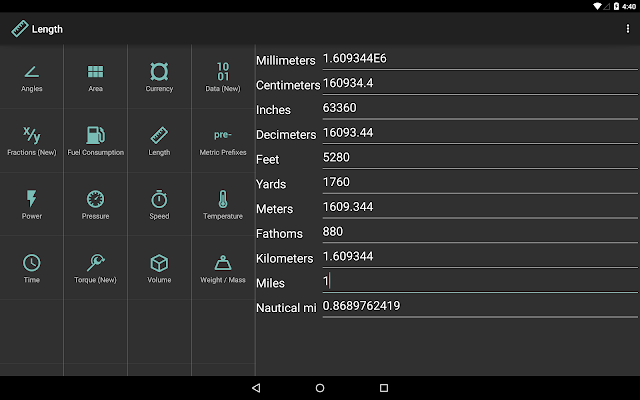Tap the Length title in app bar

47,29
